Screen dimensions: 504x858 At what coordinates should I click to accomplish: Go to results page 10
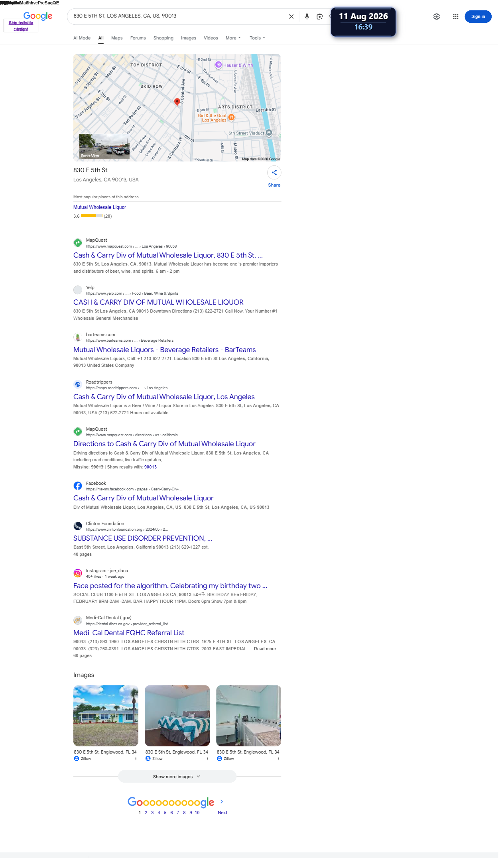point(197,813)
